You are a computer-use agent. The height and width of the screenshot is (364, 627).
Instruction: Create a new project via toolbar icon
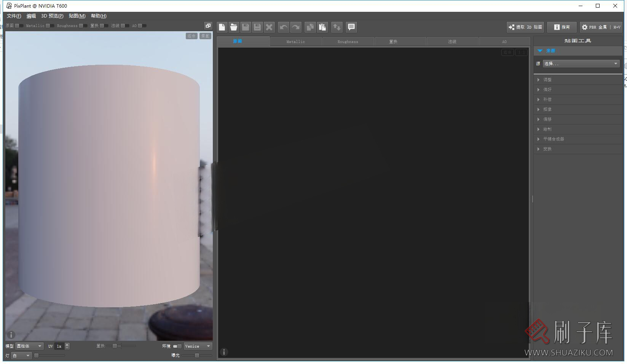pyautogui.click(x=222, y=27)
